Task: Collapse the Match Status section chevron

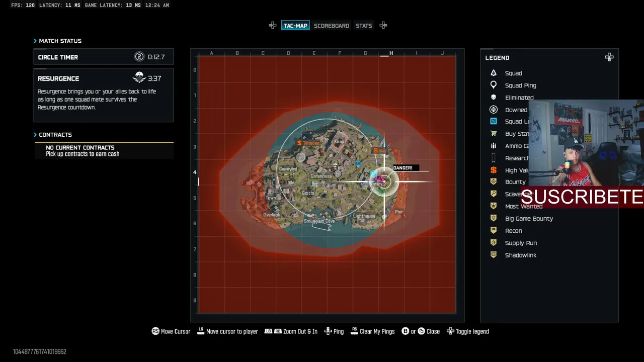Action: (35, 41)
